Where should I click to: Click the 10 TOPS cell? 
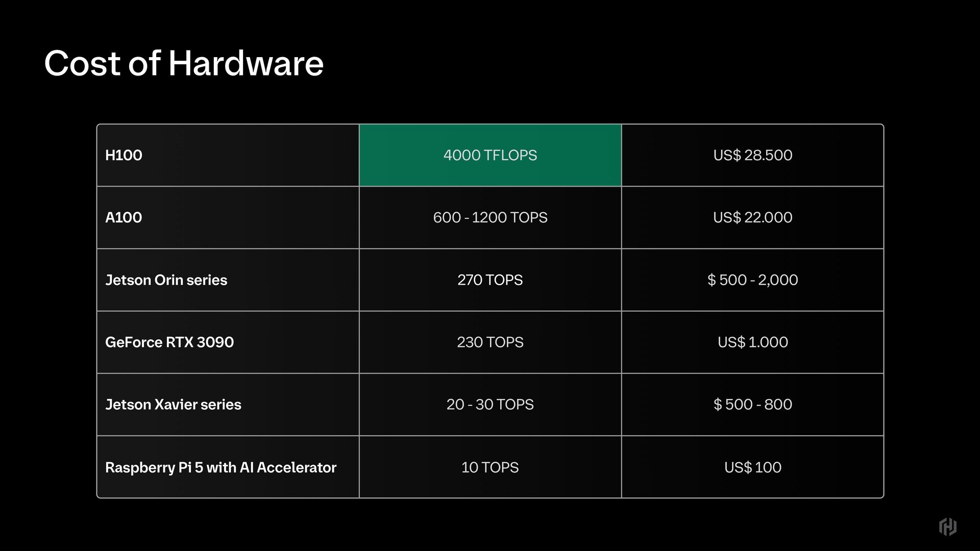[x=490, y=467]
